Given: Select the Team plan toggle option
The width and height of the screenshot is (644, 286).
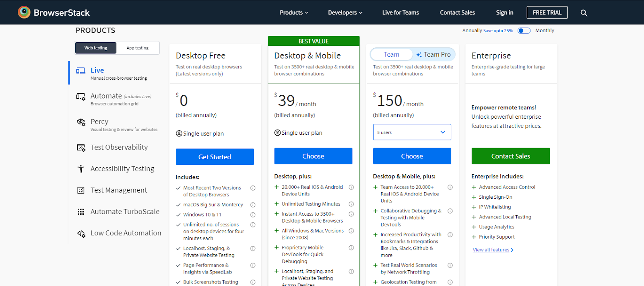Looking at the screenshot, I should pyautogui.click(x=392, y=54).
